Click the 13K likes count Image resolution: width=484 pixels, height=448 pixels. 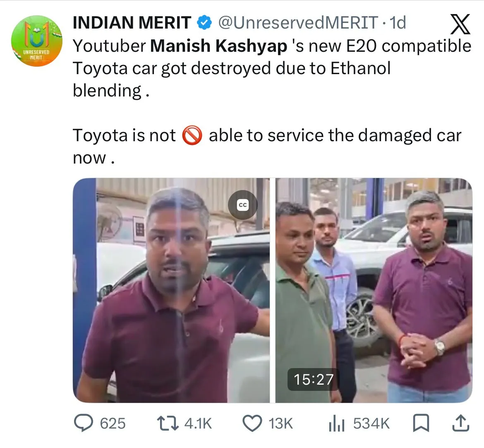[280, 423]
